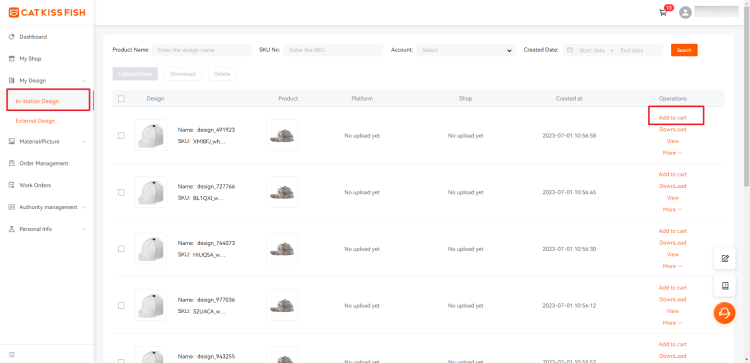Click the Upload Store button

(x=135, y=74)
